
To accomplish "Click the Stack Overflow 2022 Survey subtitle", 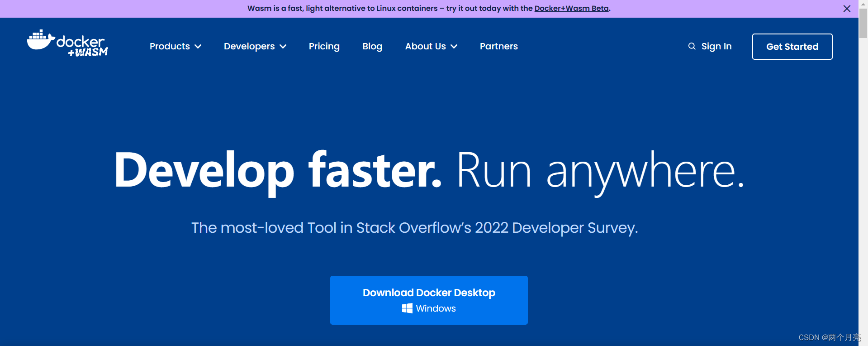I will tap(414, 228).
